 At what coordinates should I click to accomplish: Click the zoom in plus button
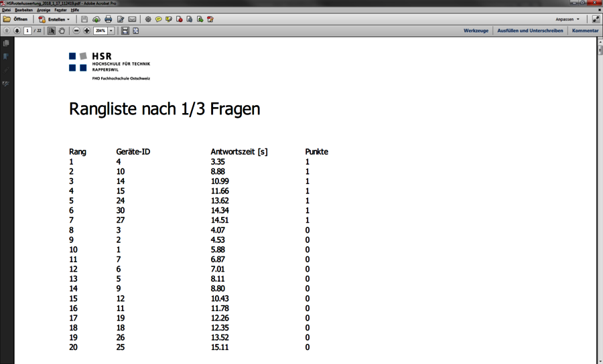click(86, 31)
